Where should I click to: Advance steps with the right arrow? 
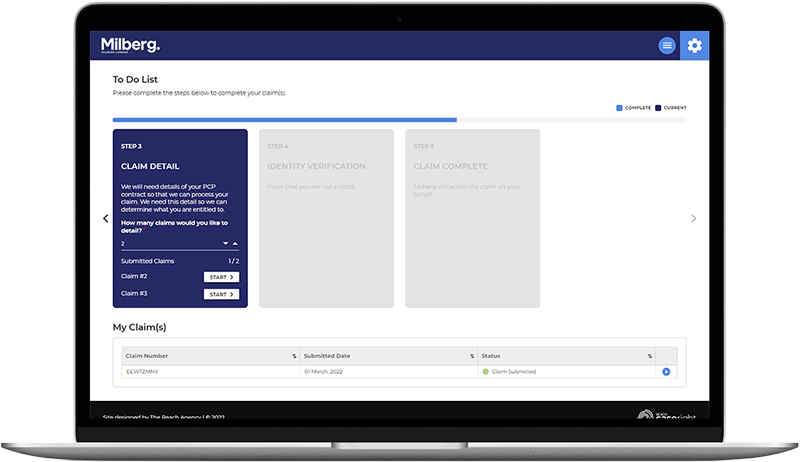(x=693, y=218)
